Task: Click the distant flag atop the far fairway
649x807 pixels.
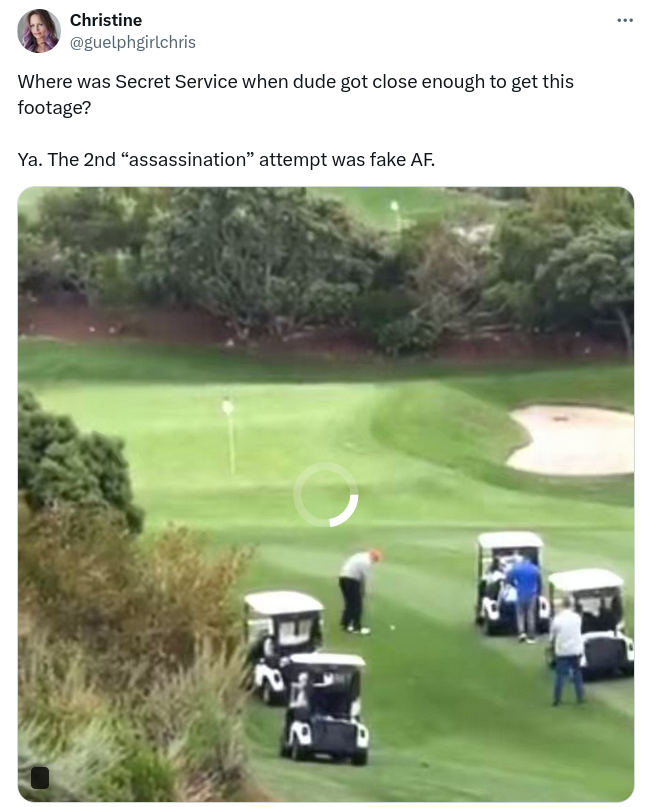Action: (395, 212)
